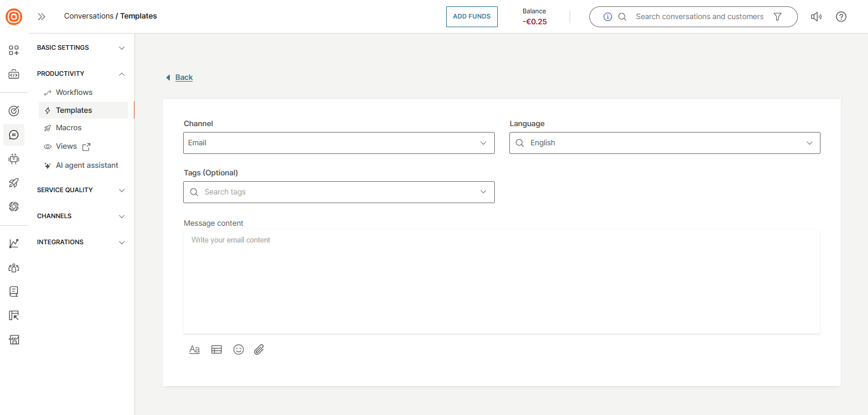
Task: Open analytics chart icon in left rail
Action: [x=14, y=244]
